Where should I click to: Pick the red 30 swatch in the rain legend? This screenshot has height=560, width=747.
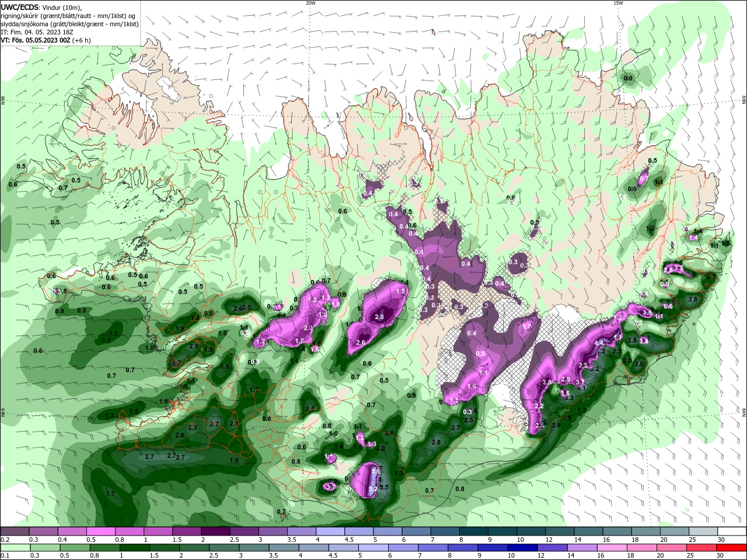pyautogui.click(x=731, y=548)
